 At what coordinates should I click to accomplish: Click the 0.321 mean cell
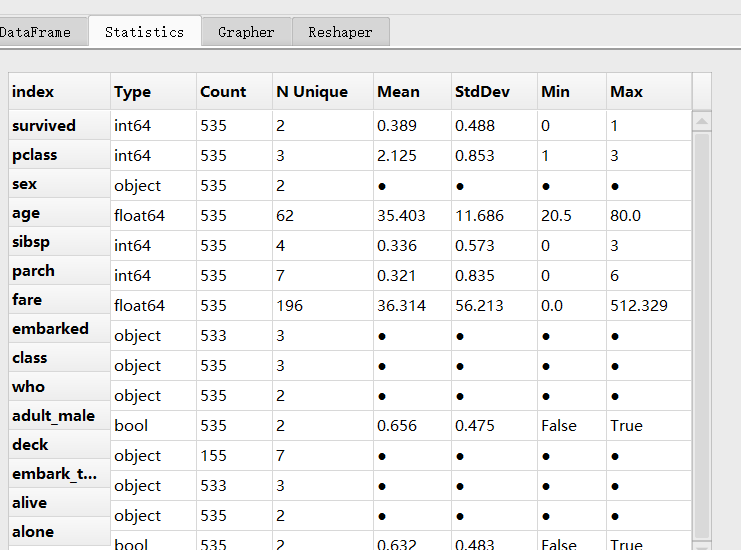pyautogui.click(x=413, y=275)
